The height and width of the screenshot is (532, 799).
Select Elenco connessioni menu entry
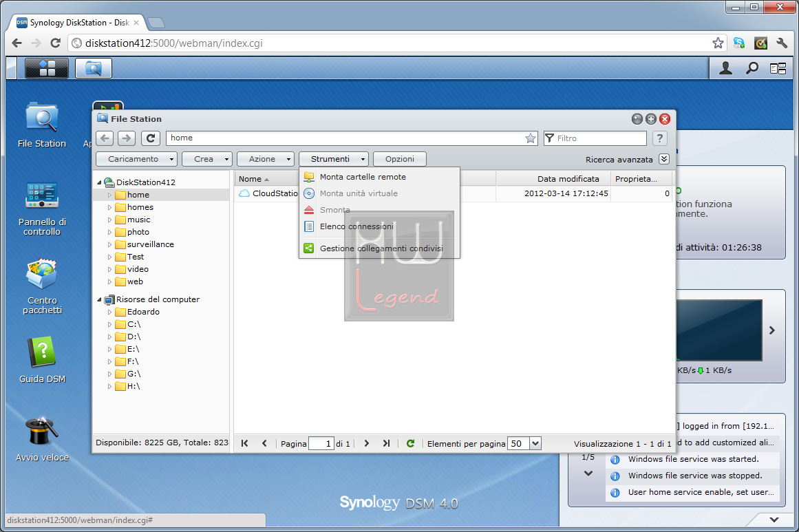tap(380, 226)
